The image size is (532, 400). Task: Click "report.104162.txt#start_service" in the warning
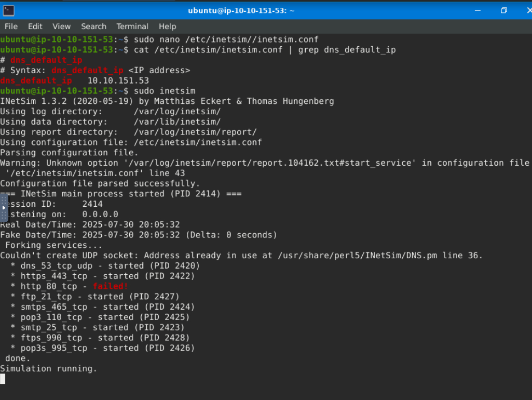(334, 163)
